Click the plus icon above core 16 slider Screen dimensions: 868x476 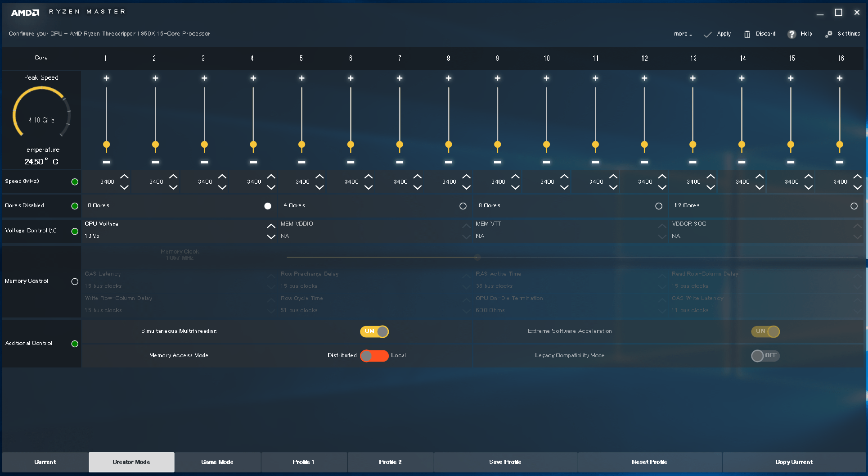(839, 78)
